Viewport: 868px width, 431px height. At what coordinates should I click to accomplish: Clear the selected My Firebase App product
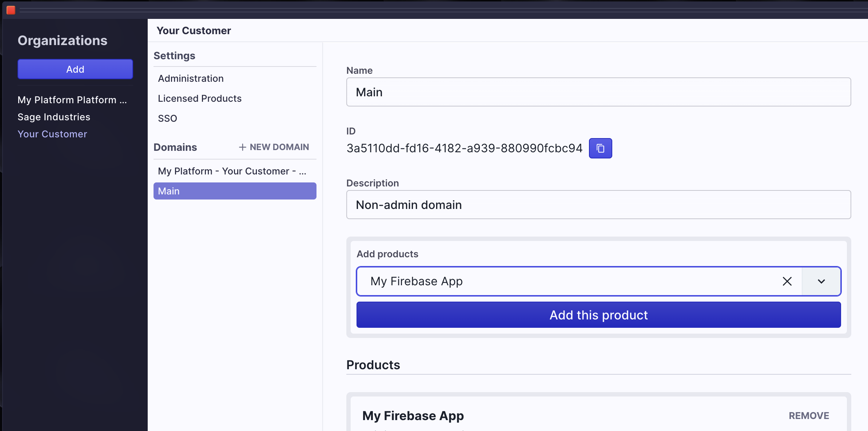pyautogui.click(x=787, y=281)
